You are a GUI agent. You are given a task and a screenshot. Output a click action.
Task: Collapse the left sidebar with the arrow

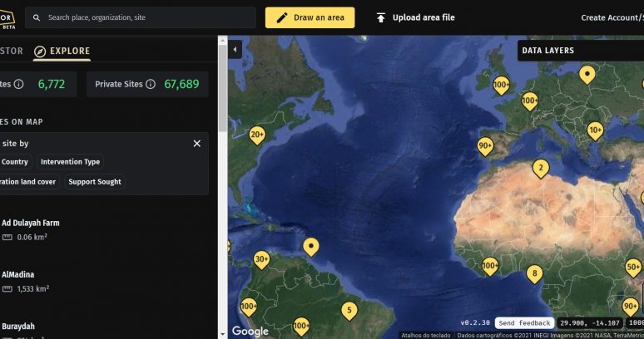(x=235, y=51)
